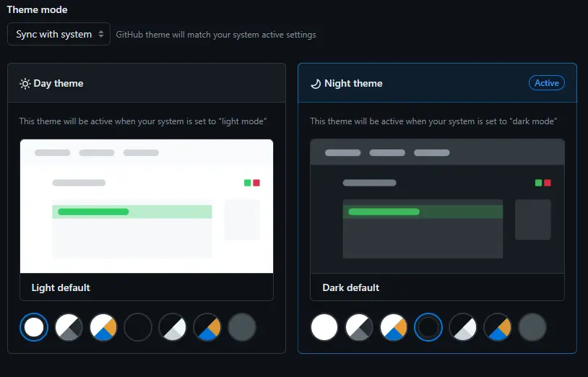Open the Sync with system theme mode dropdown
Screen dimensions: 588x377
point(59,34)
